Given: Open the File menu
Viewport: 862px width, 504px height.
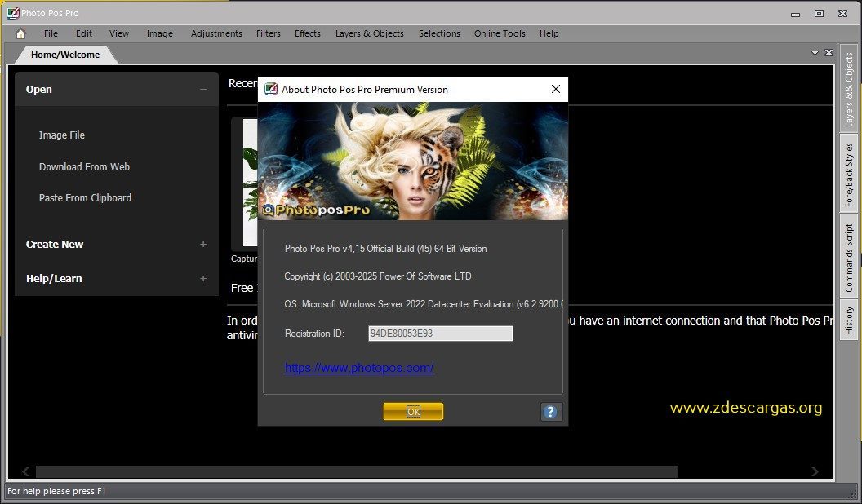Looking at the screenshot, I should coord(51,33).
